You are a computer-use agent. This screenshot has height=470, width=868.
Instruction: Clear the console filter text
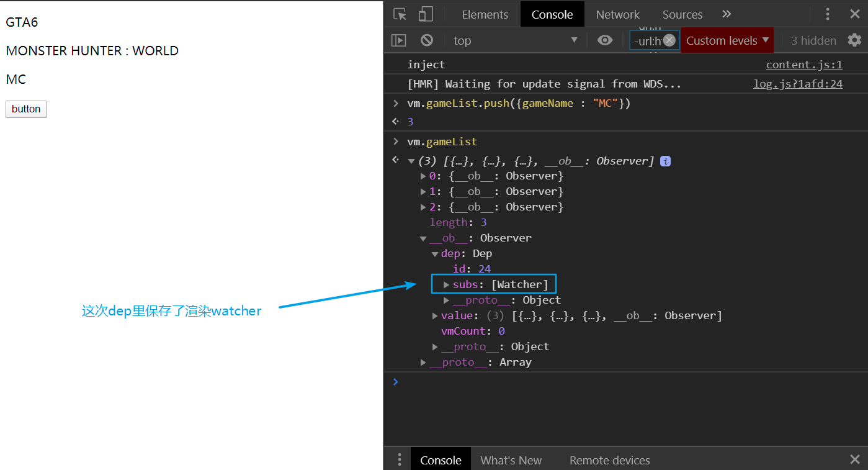[x=669, y=40]
